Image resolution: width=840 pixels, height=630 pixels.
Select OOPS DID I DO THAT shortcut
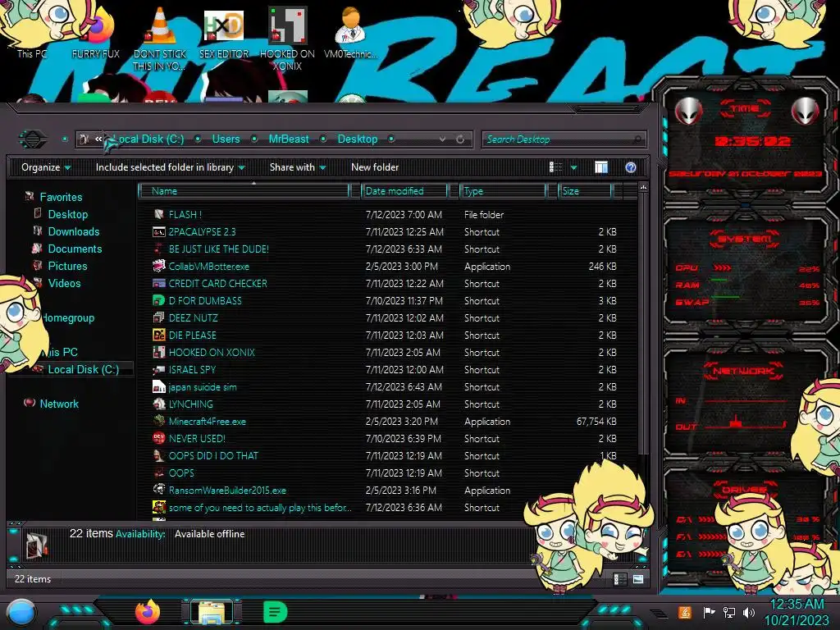(x=213, y=456)
